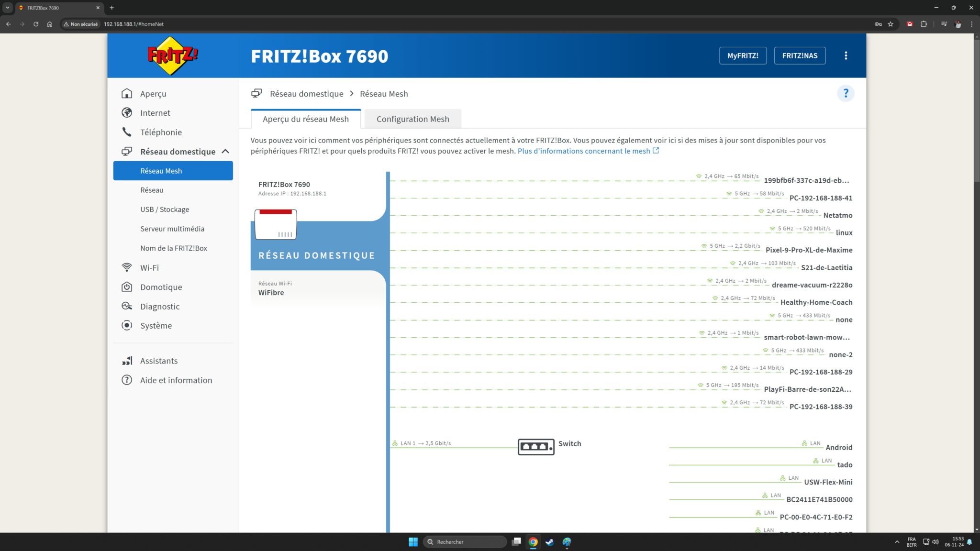This screenshot has height=551, width=980.
Task: Open the tado LAN device
Action: 845,464
